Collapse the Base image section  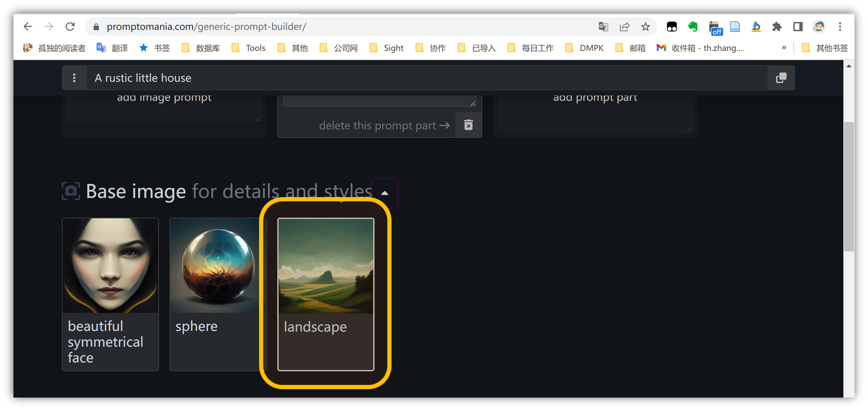coord(384,193)
